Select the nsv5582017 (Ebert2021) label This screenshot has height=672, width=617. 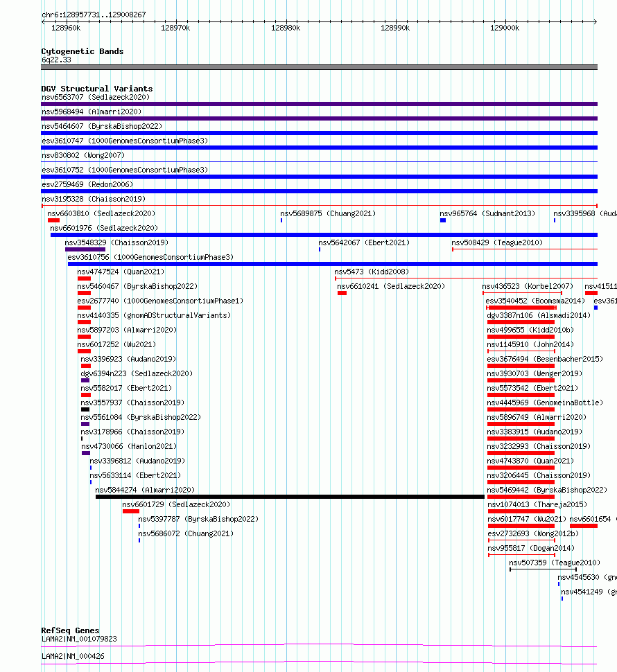coord(126,389)
